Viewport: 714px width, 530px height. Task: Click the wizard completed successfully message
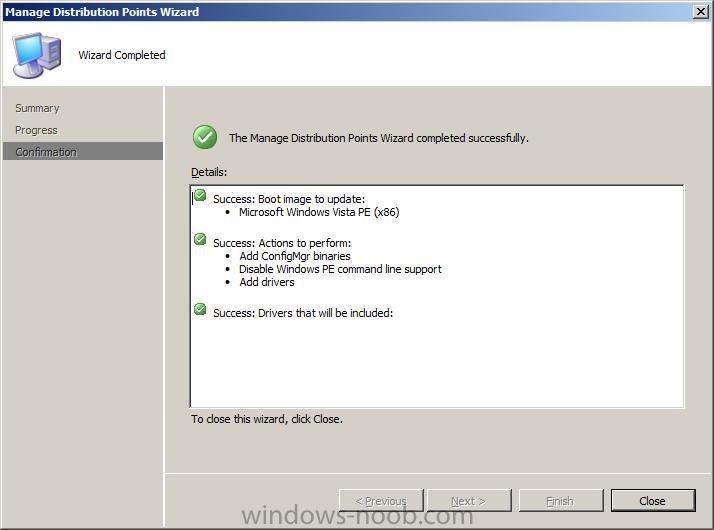379,138
